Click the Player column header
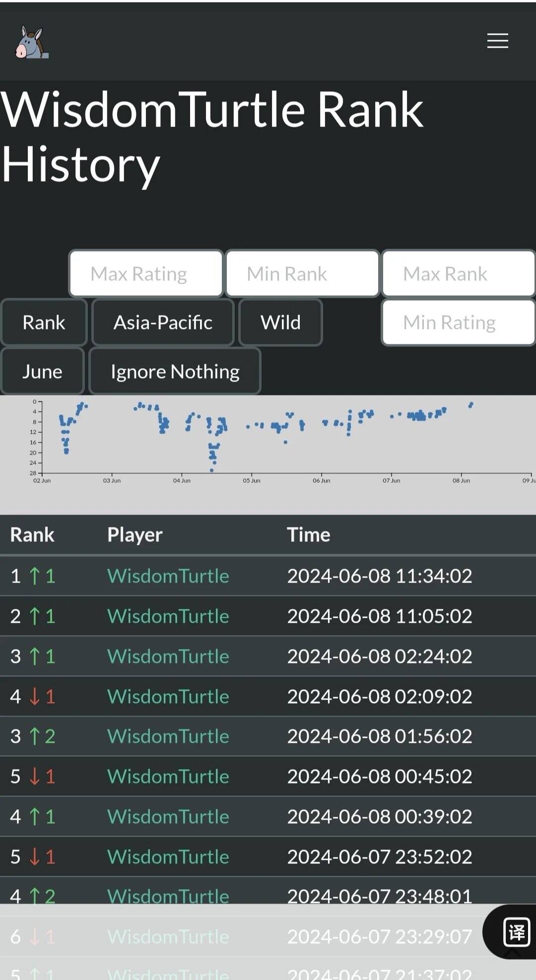The height and width of the screenshot is (980, 536). point(134,535)
